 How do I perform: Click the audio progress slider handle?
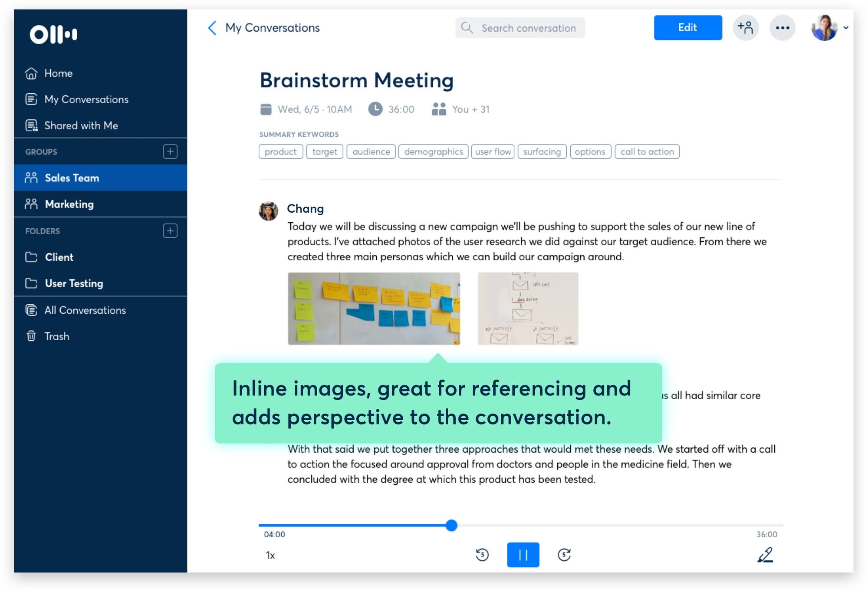pyautogui.click(x=451, y=525)
